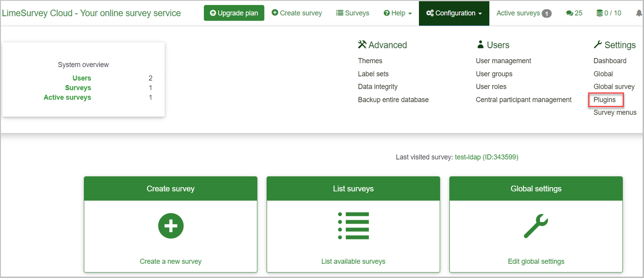Open the comments counter showing 25

pyautogui.click(x=574, y=13)
